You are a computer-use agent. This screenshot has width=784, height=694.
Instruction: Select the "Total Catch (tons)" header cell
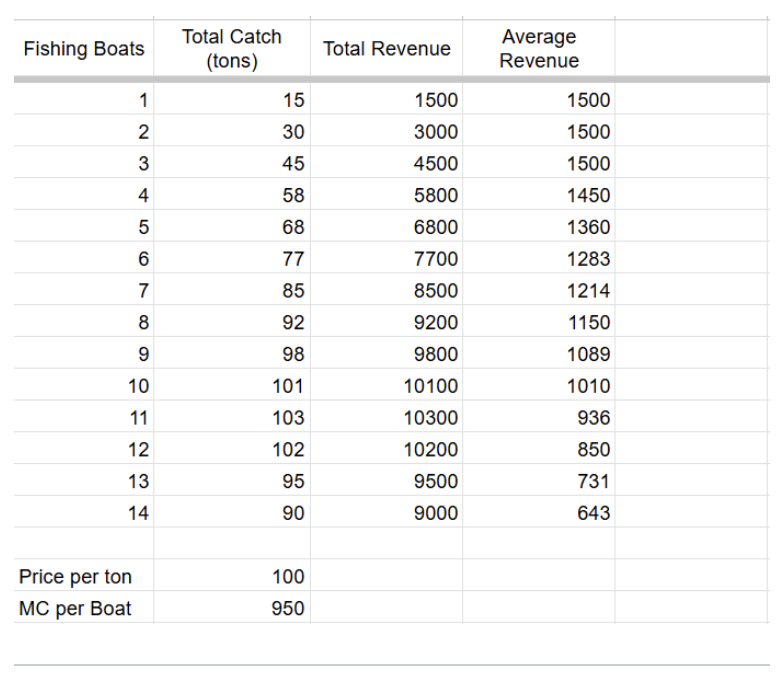click(x=232, y=48)
